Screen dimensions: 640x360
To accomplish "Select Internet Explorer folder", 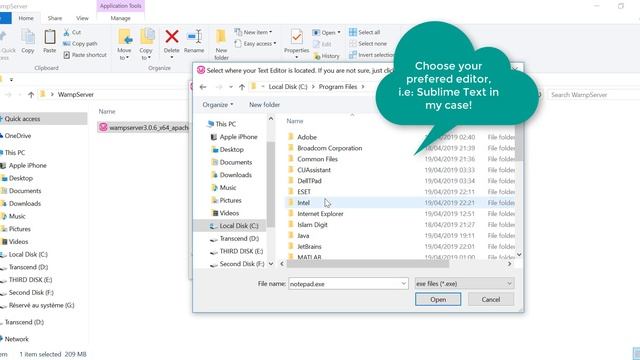I will coord(320,214).
